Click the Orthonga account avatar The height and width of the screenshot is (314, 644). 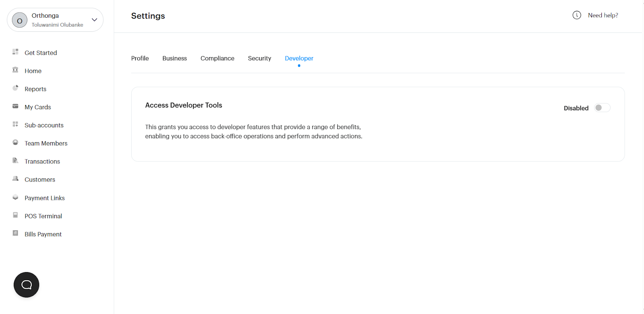[20, 20]
